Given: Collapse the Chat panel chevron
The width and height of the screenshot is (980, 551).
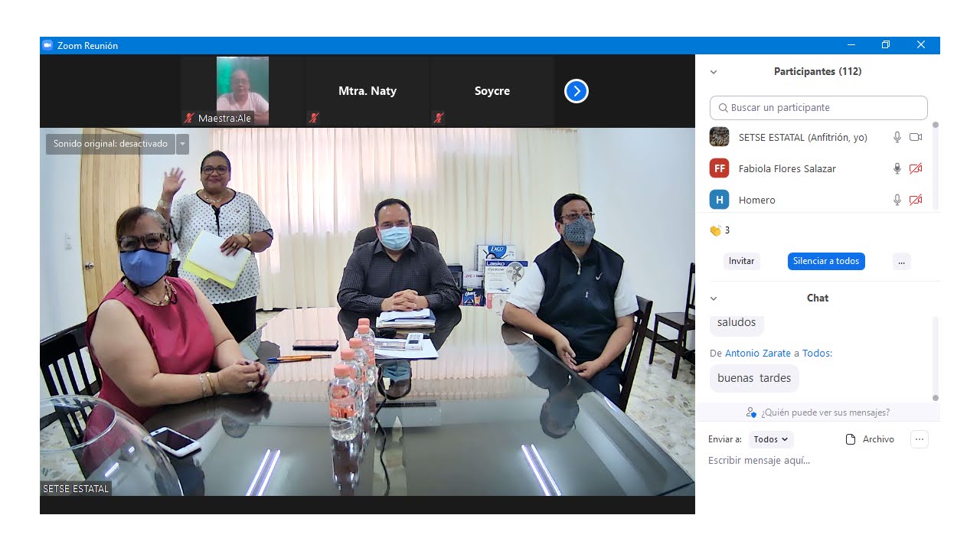Looking at the screenshot, I should (x=714, y=298).
